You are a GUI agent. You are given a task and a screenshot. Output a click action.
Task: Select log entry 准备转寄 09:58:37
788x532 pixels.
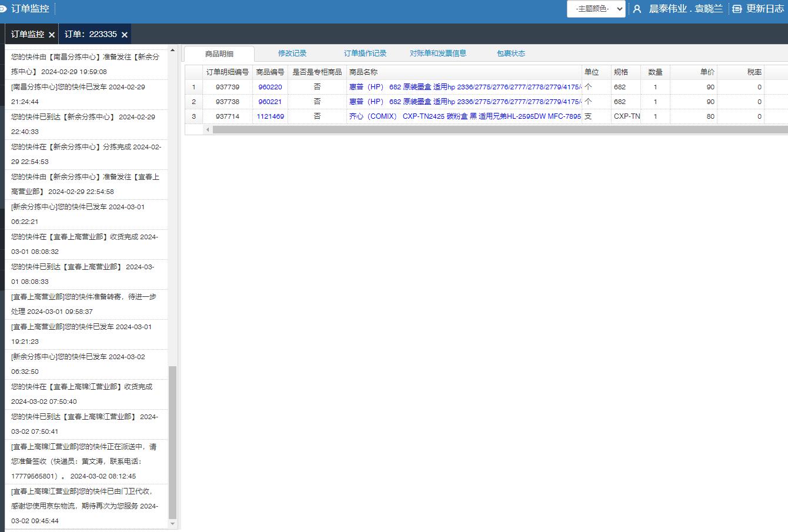(x=86, y=304)
